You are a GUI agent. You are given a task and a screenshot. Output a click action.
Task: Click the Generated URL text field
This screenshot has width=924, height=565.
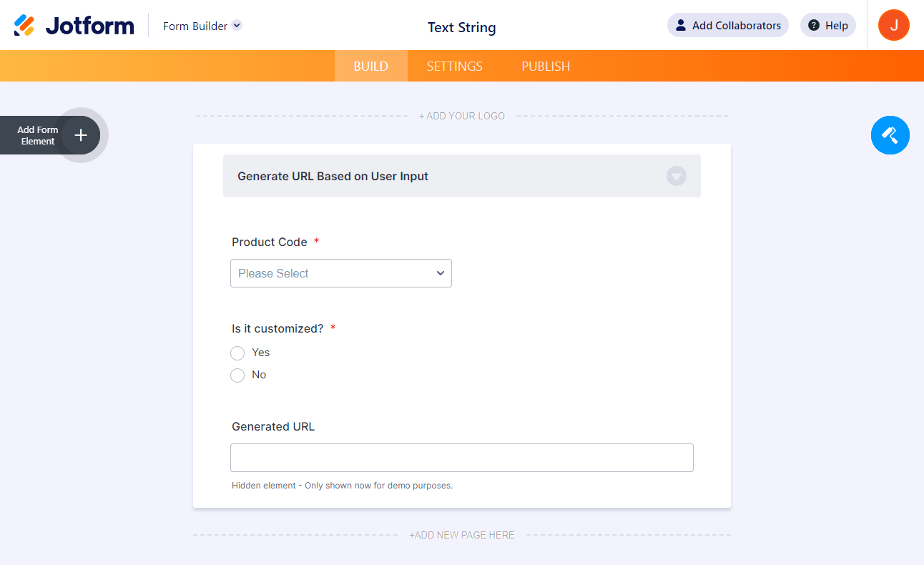[461, 458]
